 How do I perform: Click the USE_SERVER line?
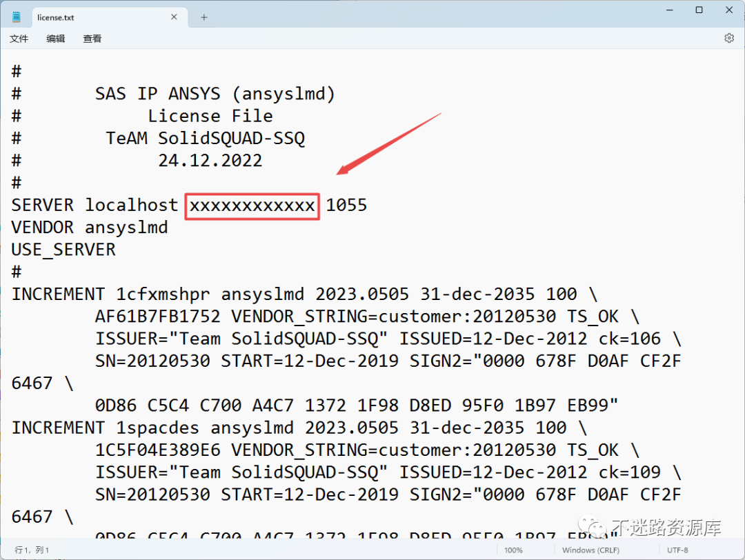(x=63, y=250)
